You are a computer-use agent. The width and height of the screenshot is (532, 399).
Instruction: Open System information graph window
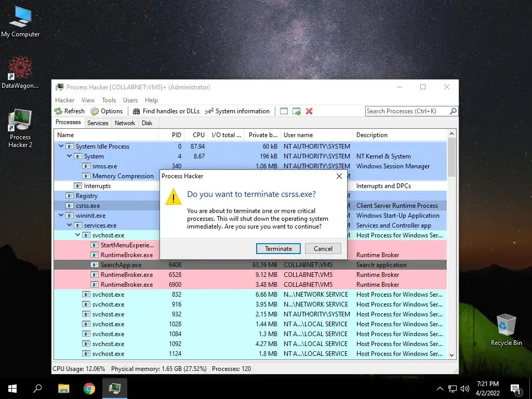(237, 111)
